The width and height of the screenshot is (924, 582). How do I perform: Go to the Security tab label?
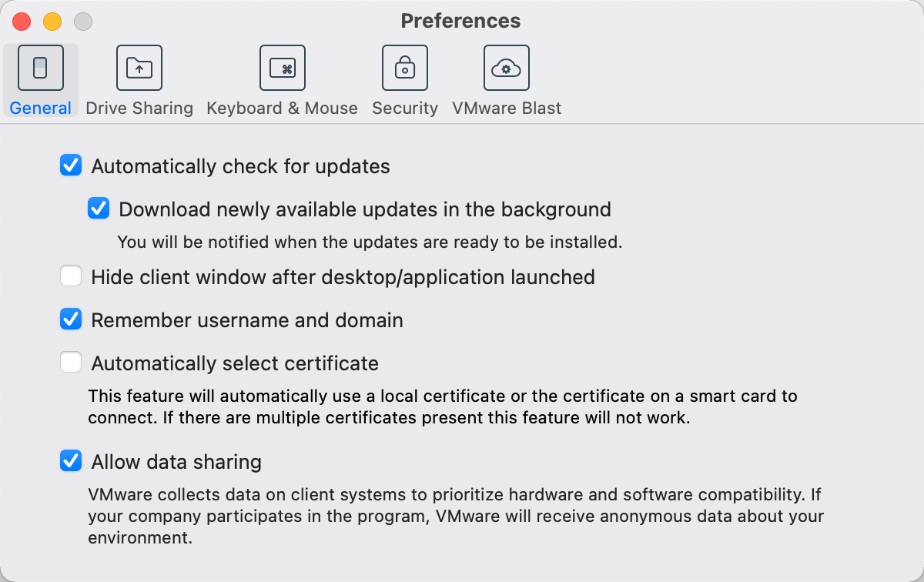click(x=405, y=109)
